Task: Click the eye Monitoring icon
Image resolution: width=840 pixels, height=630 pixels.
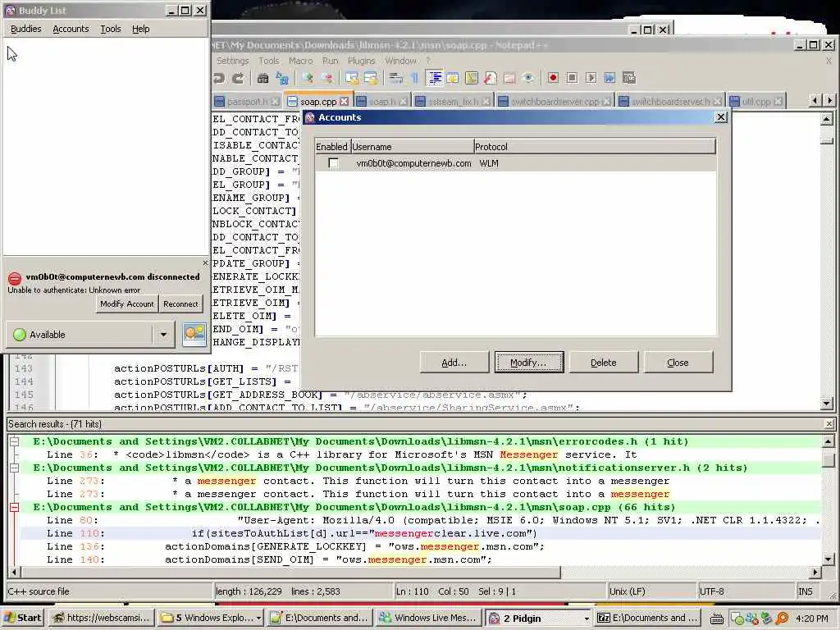Action: [x=528, y=78]
